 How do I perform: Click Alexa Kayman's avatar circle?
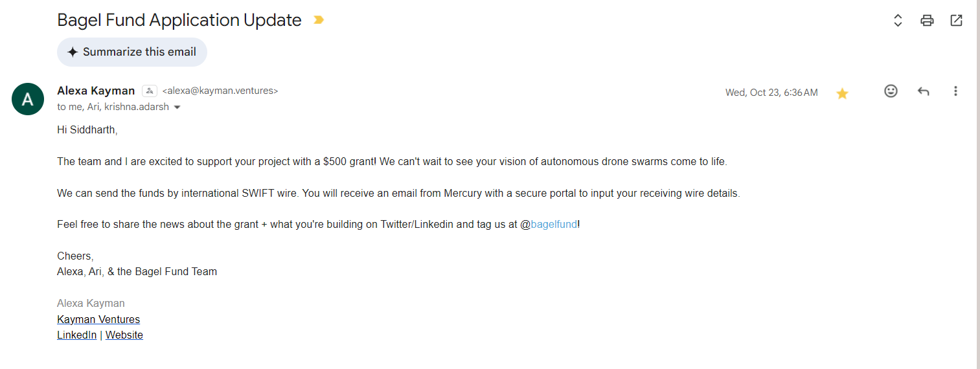tap(28, 99)
